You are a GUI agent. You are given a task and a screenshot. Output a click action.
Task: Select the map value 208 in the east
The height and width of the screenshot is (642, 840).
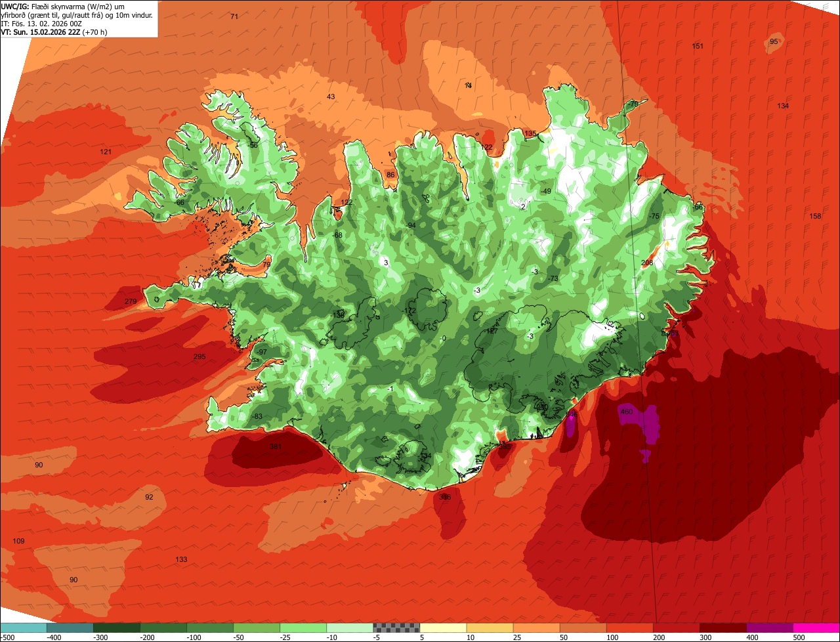647,262
